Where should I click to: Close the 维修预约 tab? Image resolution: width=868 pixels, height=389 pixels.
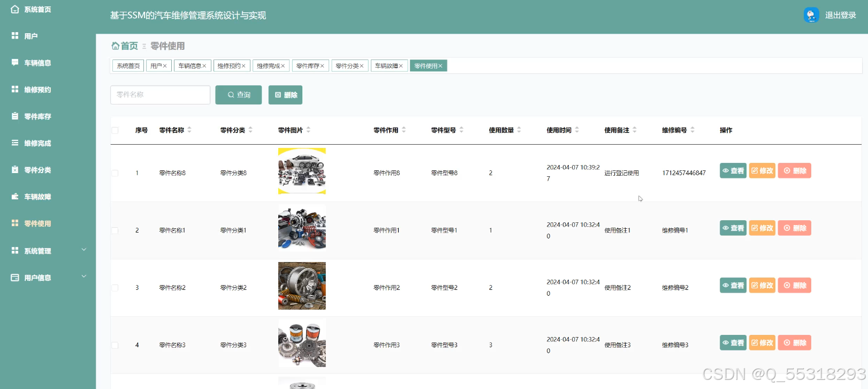click(x=243, y=66)
